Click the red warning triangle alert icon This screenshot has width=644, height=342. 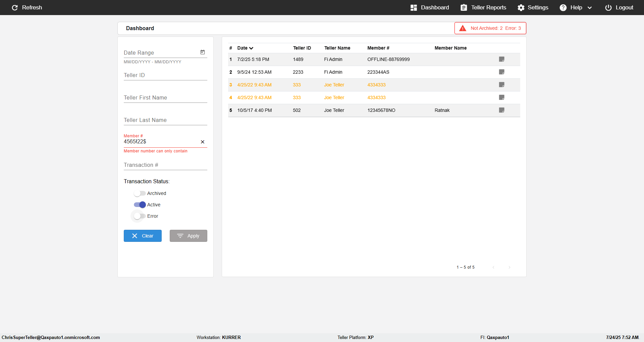click(x=463, y=28)
